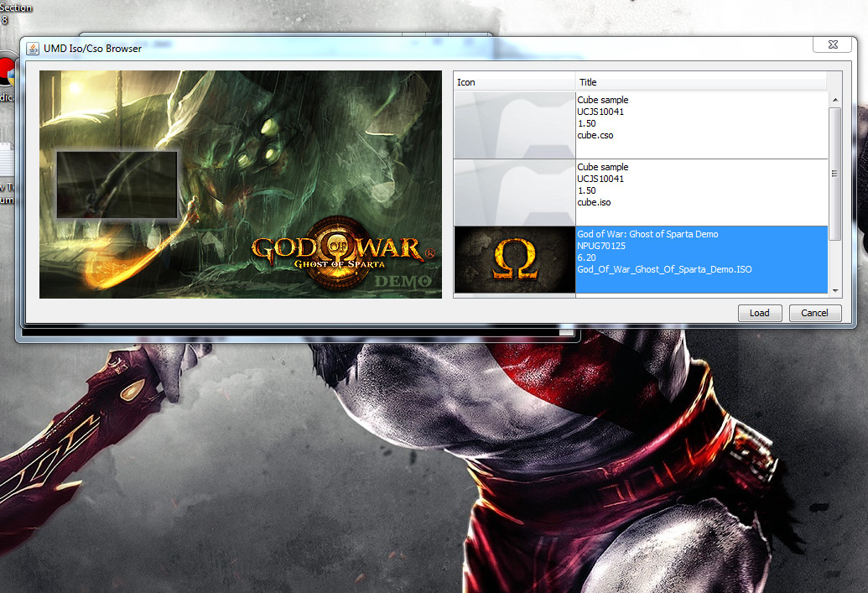The image size is (868, 593).
Task: Click the "UMD Iso/Cso Browser" window title
Action: click(x=92, y=49)
